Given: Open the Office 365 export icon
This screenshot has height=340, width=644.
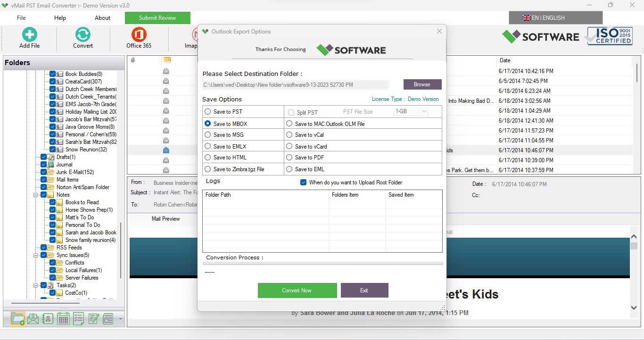Looking at the screenshot, I should coord(139,34).
